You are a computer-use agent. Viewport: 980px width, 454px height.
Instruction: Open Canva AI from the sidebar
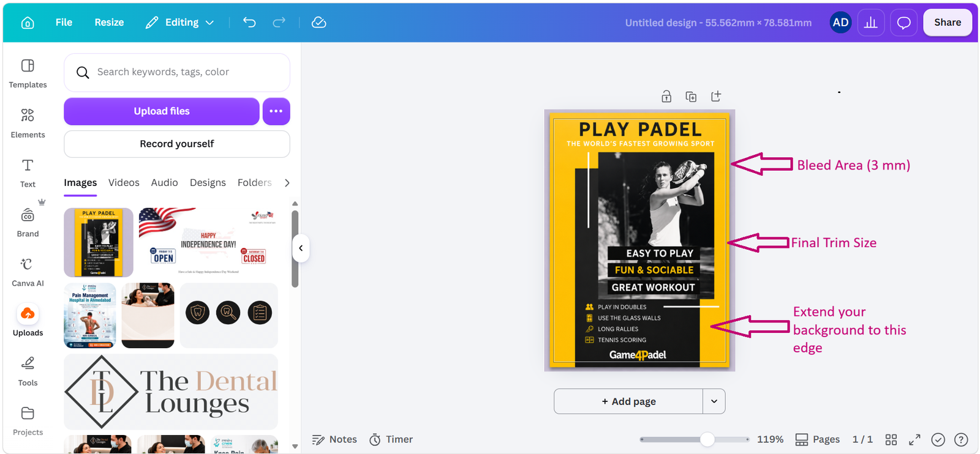pos(28,272)
